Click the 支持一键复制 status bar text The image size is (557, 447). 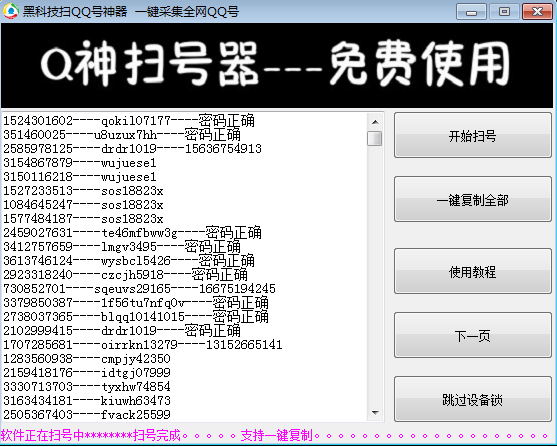point(277,435)
